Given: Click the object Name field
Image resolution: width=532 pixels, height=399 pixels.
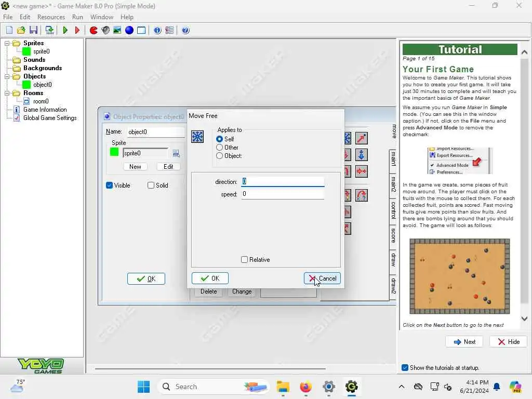Looking at the screenshot, I should pyautogui.click(x=156, y=132).
